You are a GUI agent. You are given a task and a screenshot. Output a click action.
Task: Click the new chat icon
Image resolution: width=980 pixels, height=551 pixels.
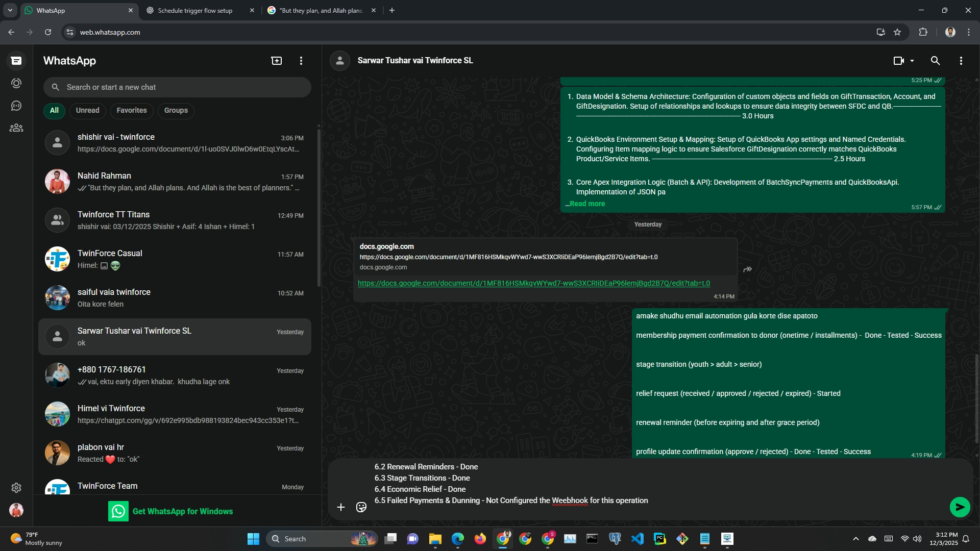tap(276, 61)
